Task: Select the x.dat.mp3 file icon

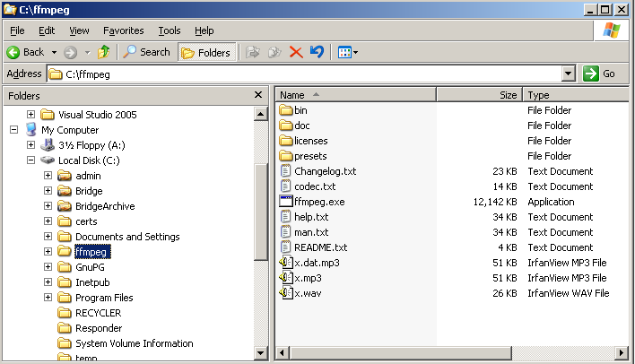Action: click(x=286, y=263)
